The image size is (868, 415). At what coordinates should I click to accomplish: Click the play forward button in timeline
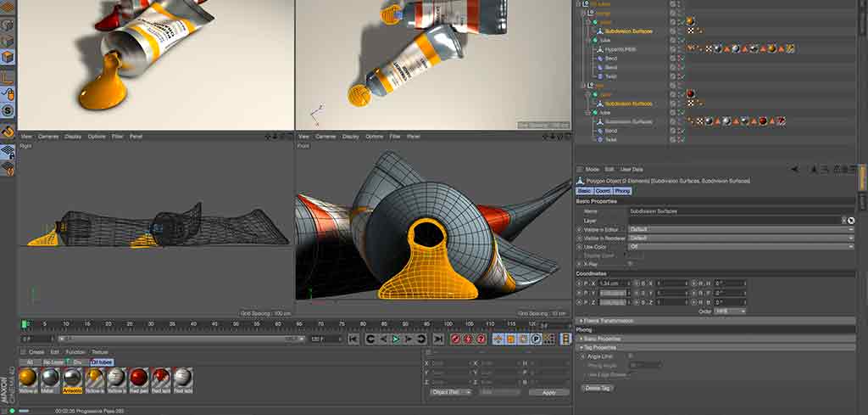click(x=396, y=339)
